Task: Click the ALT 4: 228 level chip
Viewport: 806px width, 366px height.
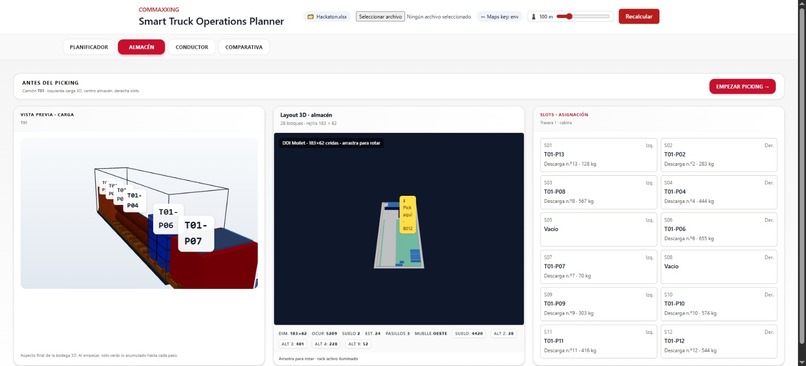Action: click(x=325, y=344)
